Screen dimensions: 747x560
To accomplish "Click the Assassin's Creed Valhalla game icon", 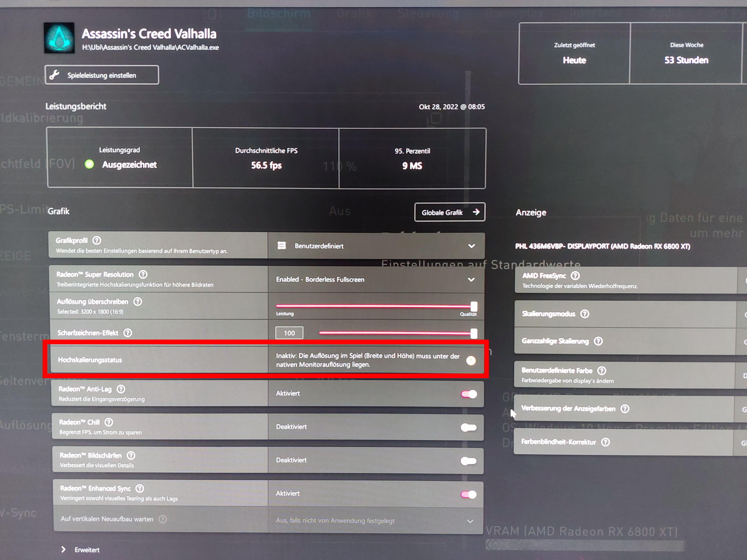I will click(59, 38).
